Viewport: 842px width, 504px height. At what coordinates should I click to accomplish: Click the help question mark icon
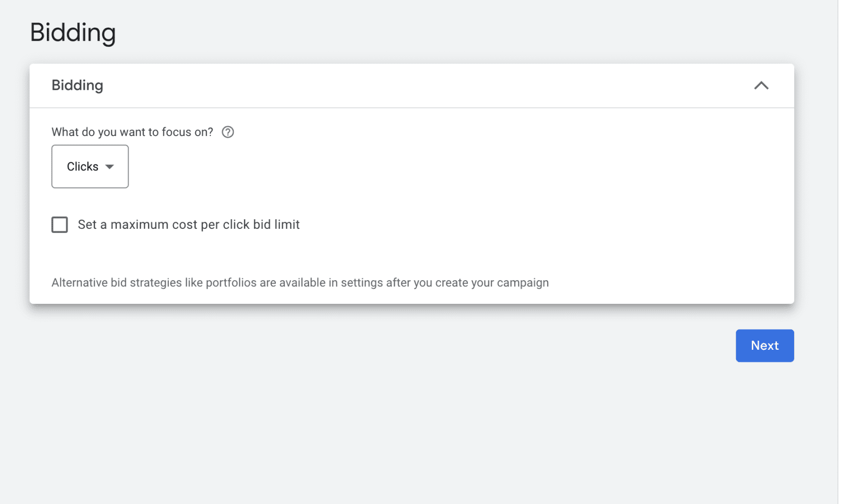(x=228, y=132)
